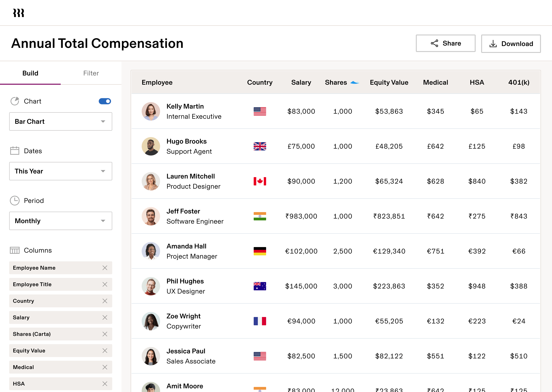Image resolution: width=552 pixels, height=392 pixels.
Task: Click the clock icon next to Period
Action: coord(14,200)
